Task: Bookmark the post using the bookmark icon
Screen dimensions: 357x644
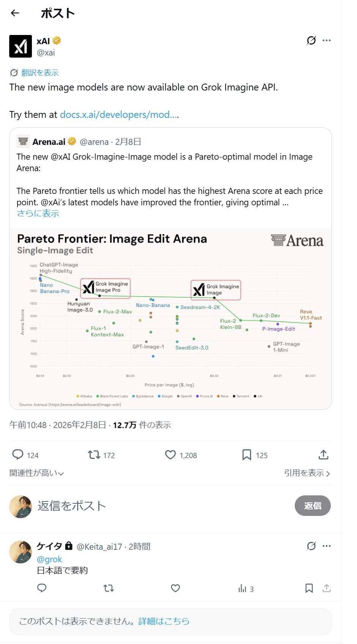Action: [x=247, y=455]
